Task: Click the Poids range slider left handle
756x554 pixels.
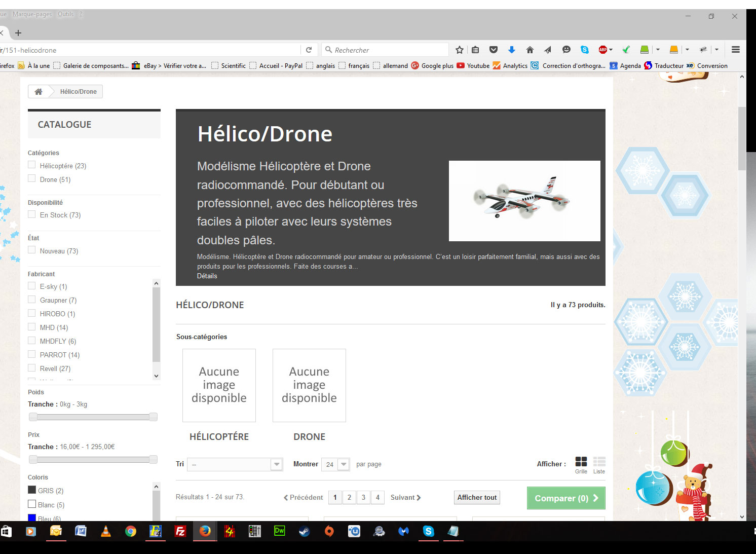Action: coord(33,417)
